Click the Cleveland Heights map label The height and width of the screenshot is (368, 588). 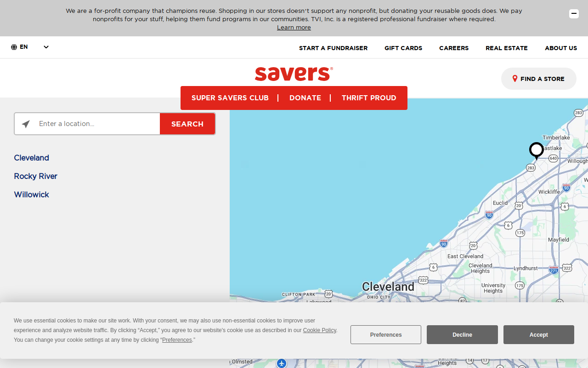pyautogui.click(x=480, y=268)
